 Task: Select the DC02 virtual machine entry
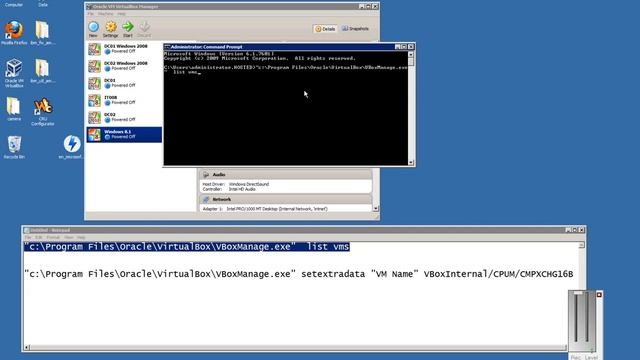pyautogui.click(x=124, y=118)
